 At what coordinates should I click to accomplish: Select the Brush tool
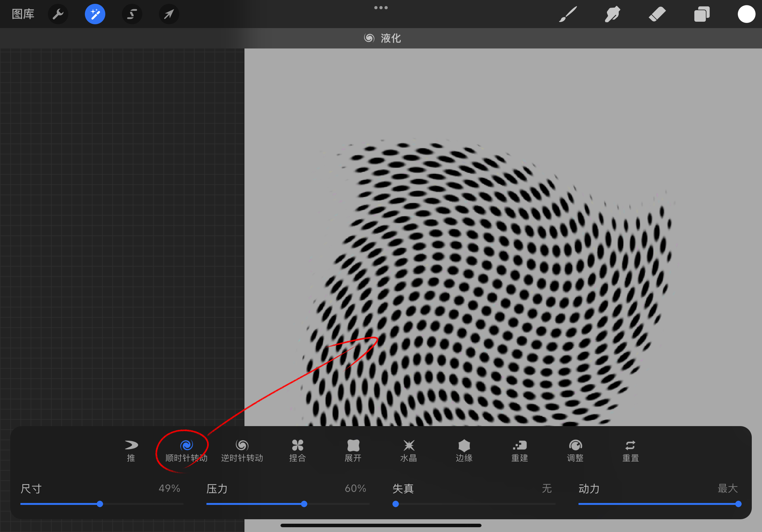coord(568,14)
